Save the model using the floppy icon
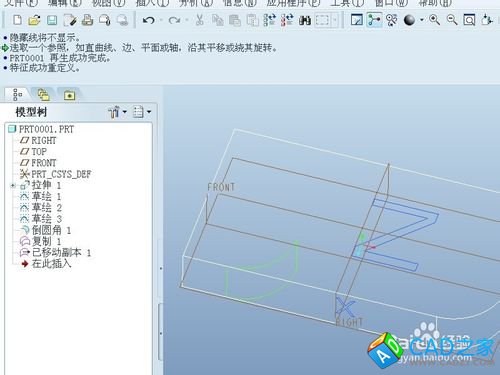Screen dimensions: 500x375 (x=52, y=20)
